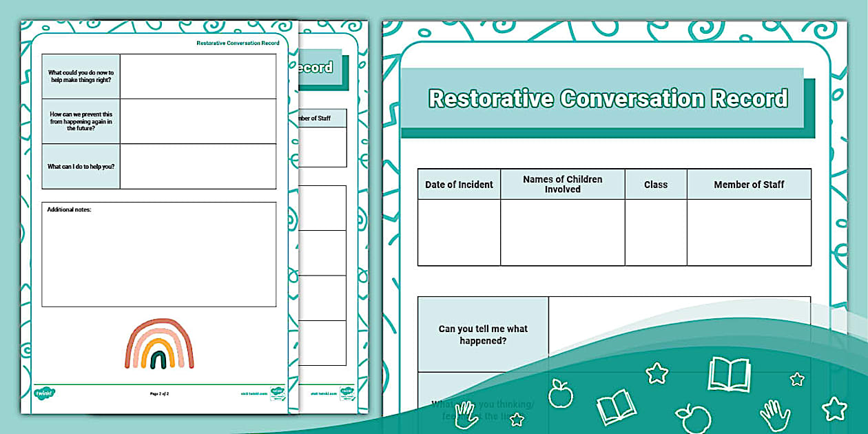868x434 pixels.
Task: Click the small Restorative Conversation Record header on page 2
Action: (238, 43)
